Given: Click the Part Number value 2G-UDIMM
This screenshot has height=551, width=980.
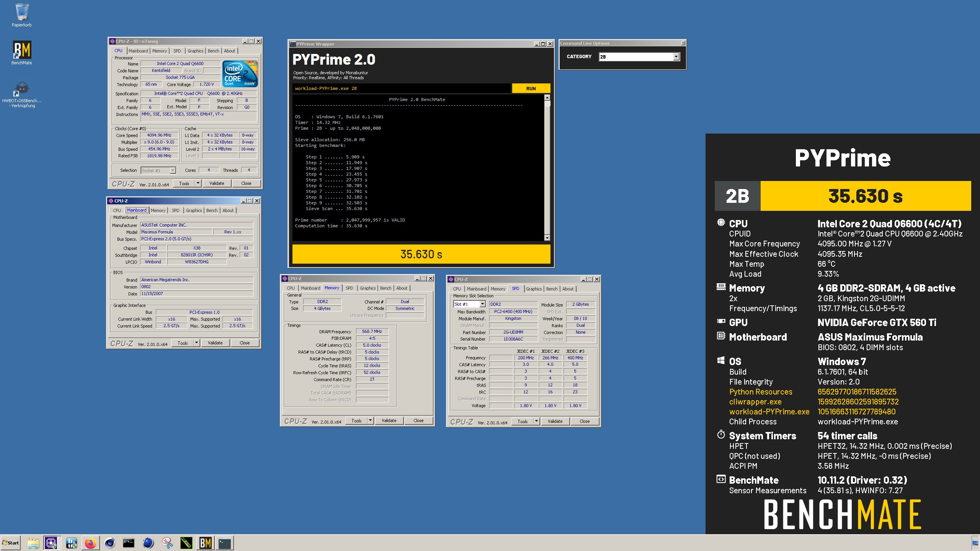Looking at the screenshot, I should pos(513,333).
